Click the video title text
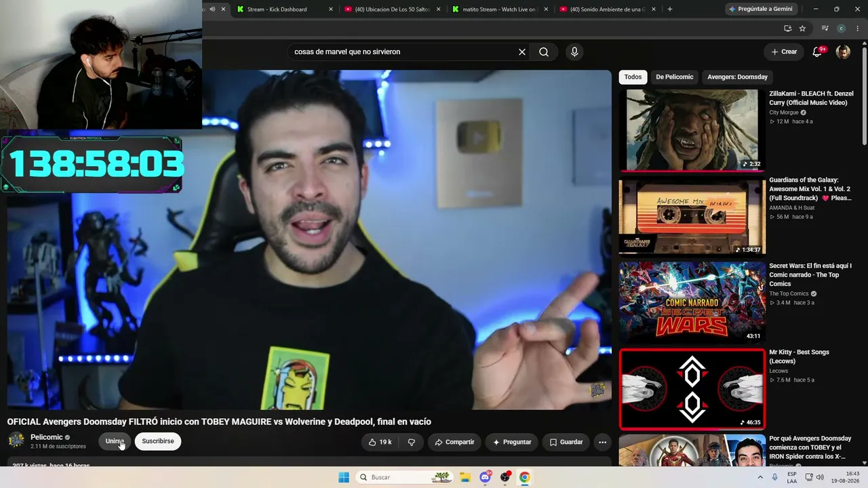868x488 pixels. (x=219, y=422)
